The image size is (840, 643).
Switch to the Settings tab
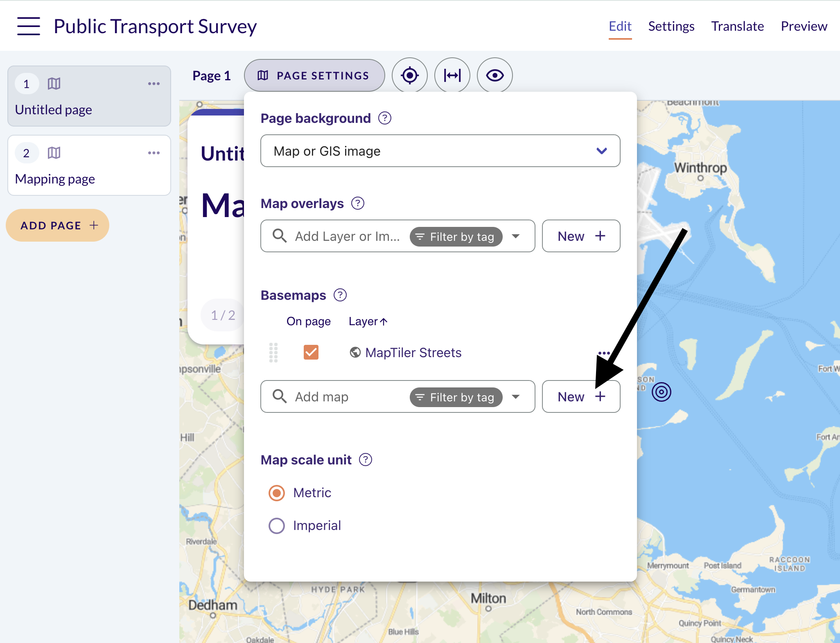(x=671, y=26)
